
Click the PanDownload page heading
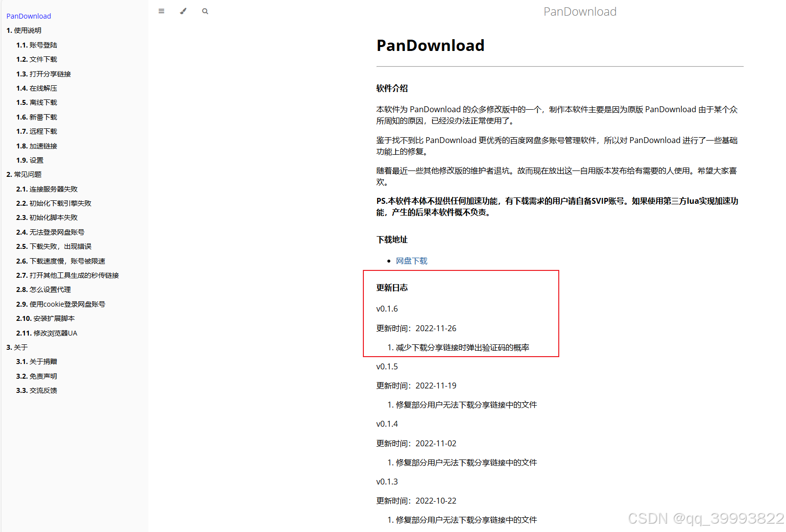[430, 45]
